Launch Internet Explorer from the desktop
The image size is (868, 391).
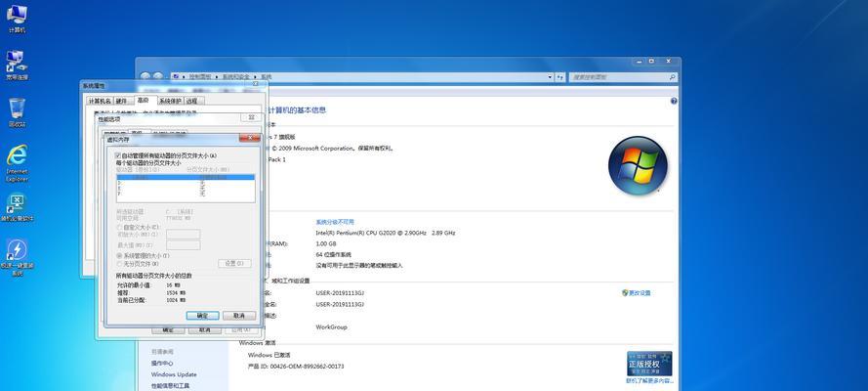pyautogui.click(x=17, y=163)
